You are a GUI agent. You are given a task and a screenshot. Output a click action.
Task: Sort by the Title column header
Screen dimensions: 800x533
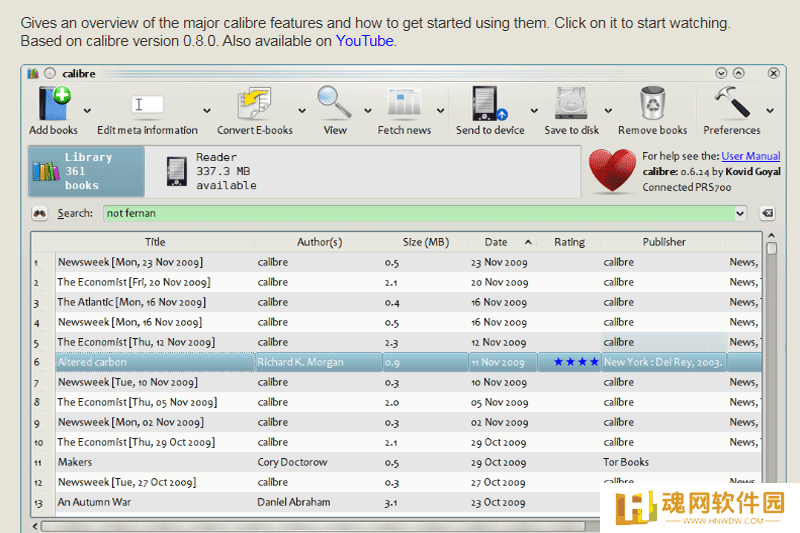point(155,242)
